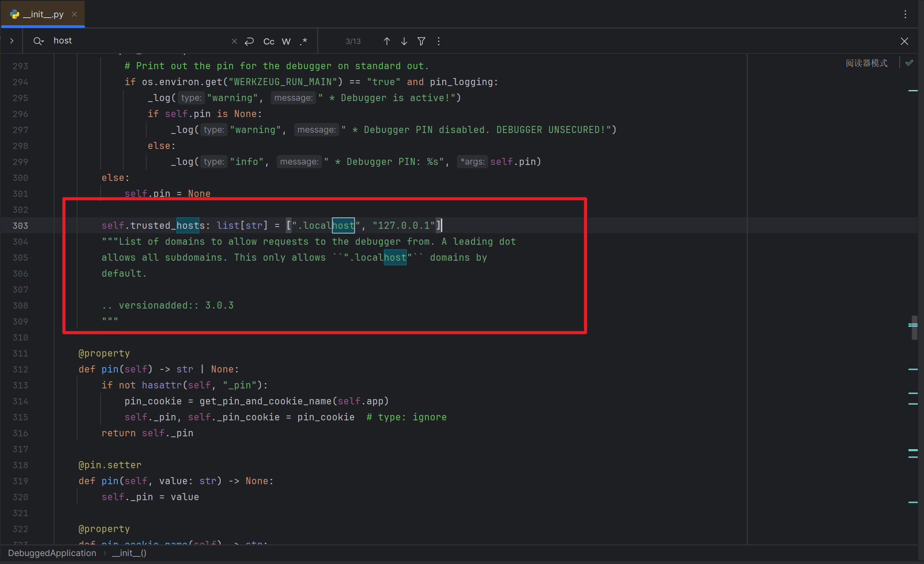Screen dimensions: 924x564
Task: Click the first @property decorator on line 311
Action: (x=104, y=353)
